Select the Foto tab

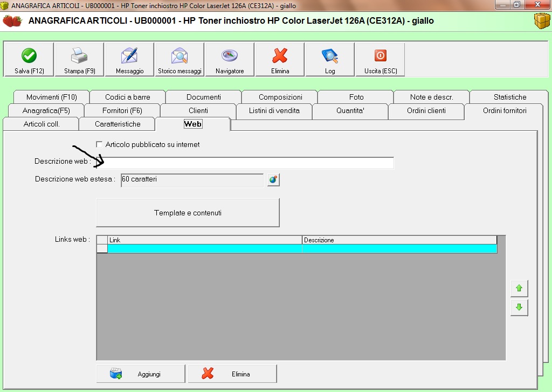pyautogui.click(x=356, y=97)
